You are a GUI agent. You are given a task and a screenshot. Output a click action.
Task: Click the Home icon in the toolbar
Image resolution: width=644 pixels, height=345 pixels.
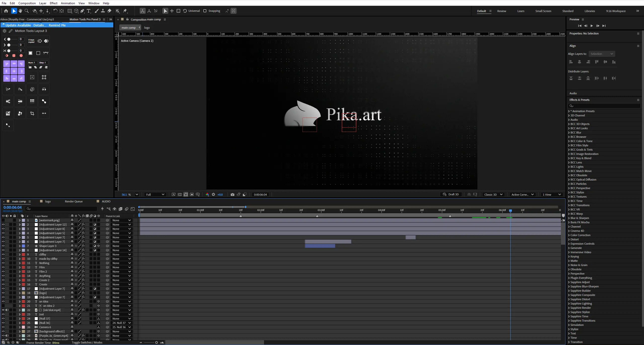pyautogui.click(x=6, y=11)
